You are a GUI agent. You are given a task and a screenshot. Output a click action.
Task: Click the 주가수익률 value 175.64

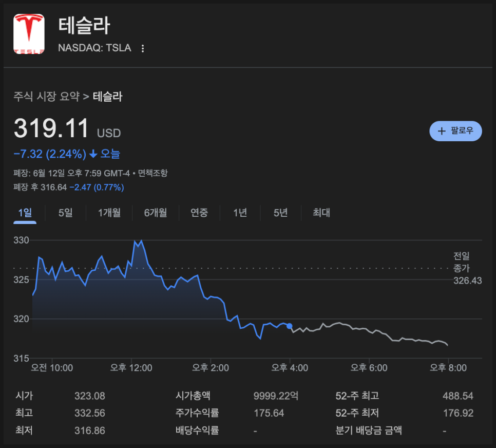[269, 413]
